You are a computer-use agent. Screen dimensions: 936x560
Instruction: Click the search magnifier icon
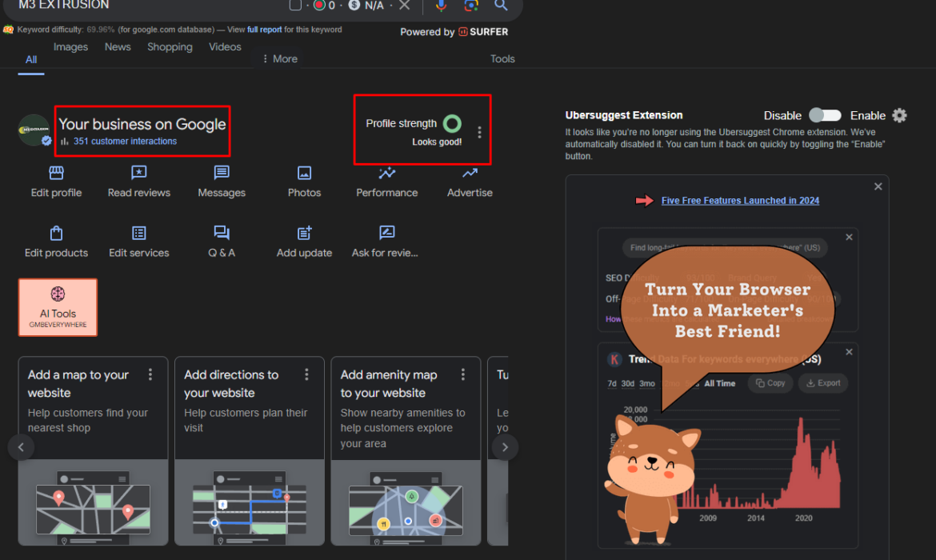click(x=501, y=5)
